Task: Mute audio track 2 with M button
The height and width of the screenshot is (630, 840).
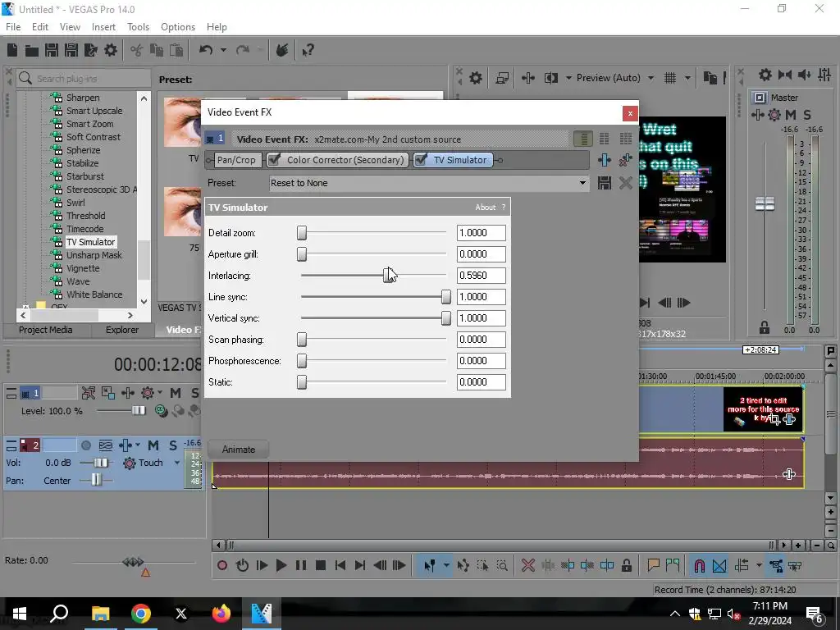Action: [x=153, y=445]
